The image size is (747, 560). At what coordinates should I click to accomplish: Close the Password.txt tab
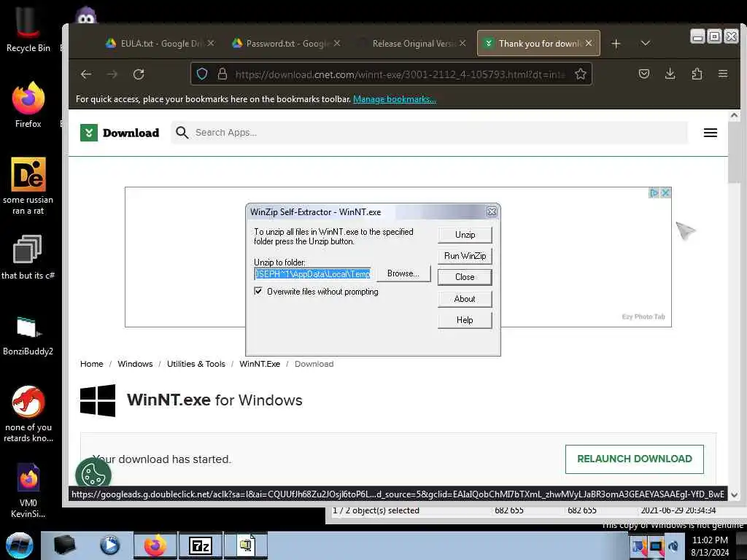tap(337, 43)
